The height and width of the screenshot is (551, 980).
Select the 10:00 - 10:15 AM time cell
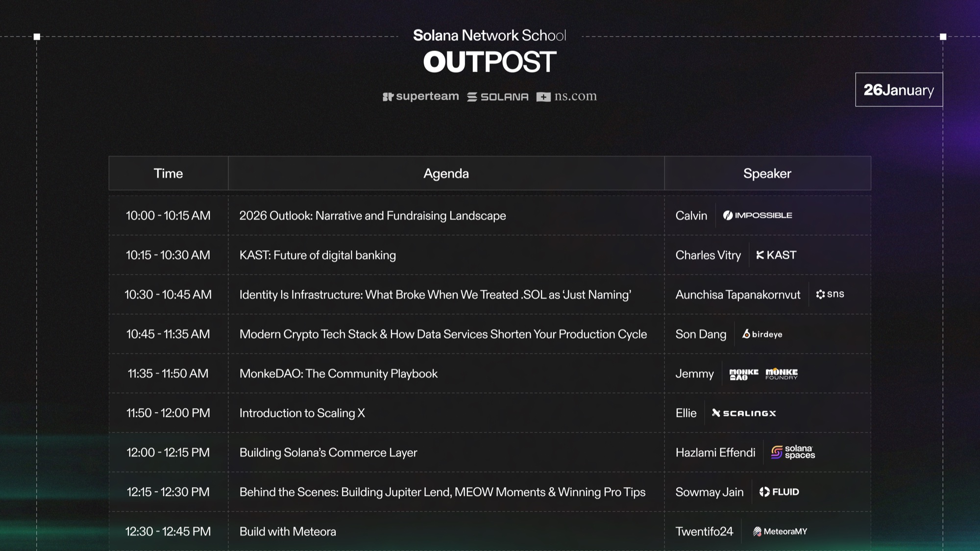tap(168, 216)
